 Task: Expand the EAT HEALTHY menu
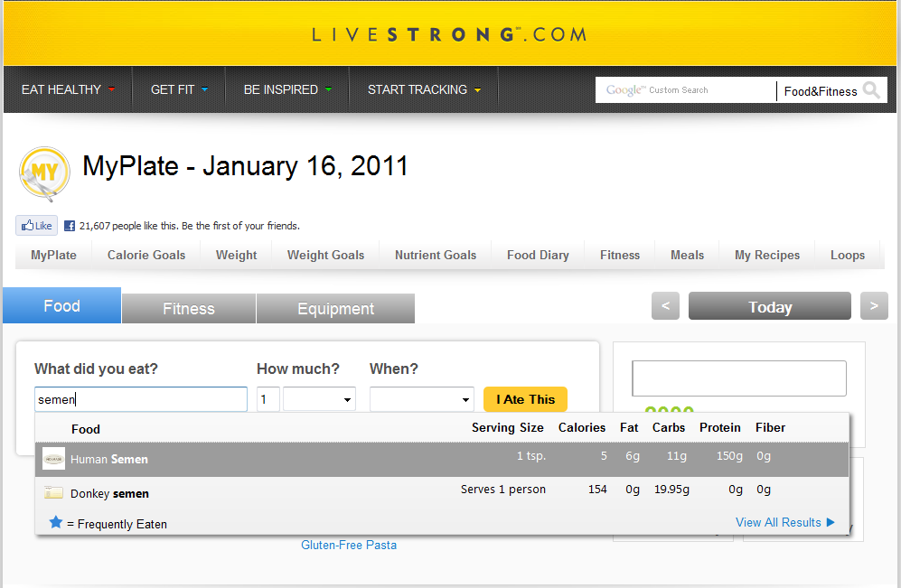[x=69, y=89]
